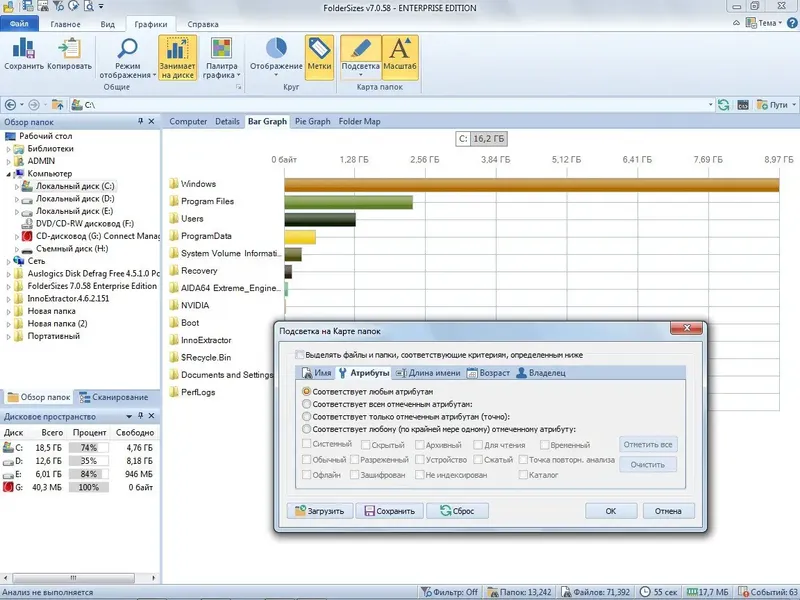800x600 pixels.
Task: Click the green refresh icon beside address bar
Action: point(723,105)
